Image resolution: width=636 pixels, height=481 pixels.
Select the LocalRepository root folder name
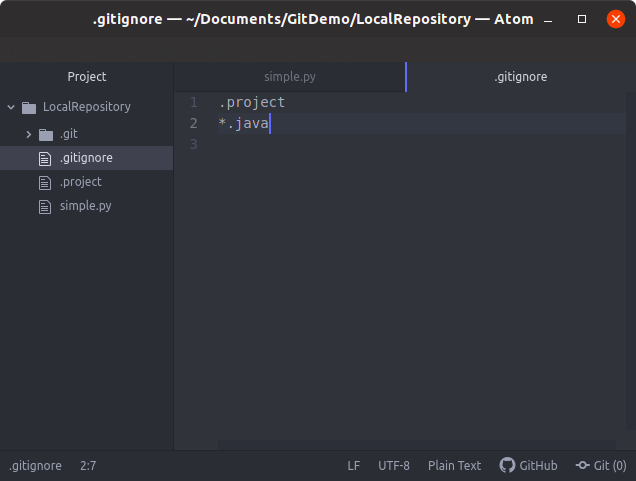tap(87, 107)
